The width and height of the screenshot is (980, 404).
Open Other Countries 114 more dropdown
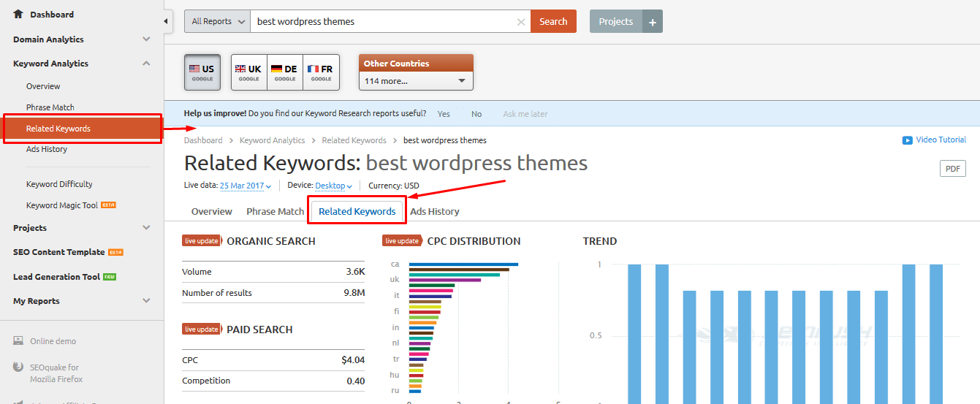pos(416,81)
